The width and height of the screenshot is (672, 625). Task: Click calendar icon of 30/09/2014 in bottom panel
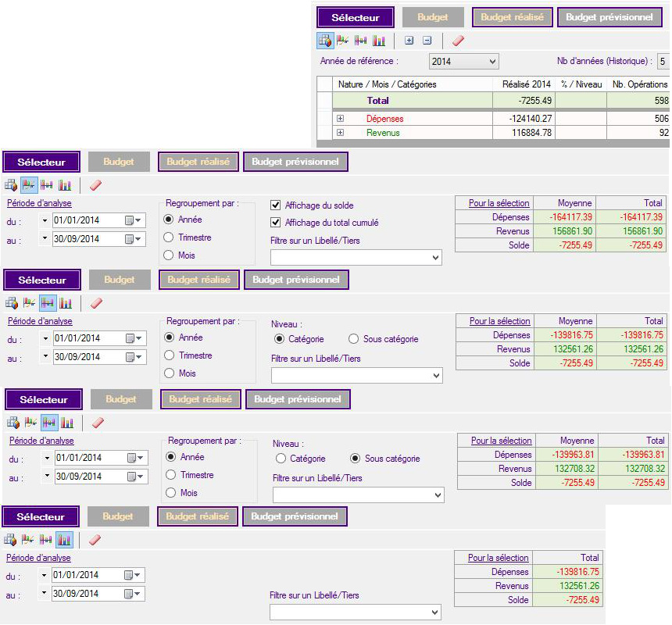(x=130, y=595)
